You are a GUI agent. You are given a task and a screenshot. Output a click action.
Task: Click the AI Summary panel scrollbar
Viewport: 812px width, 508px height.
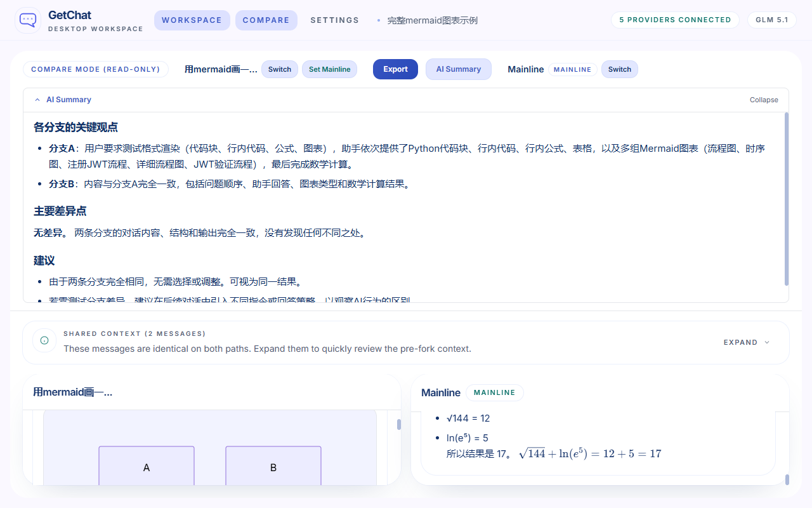787,199
